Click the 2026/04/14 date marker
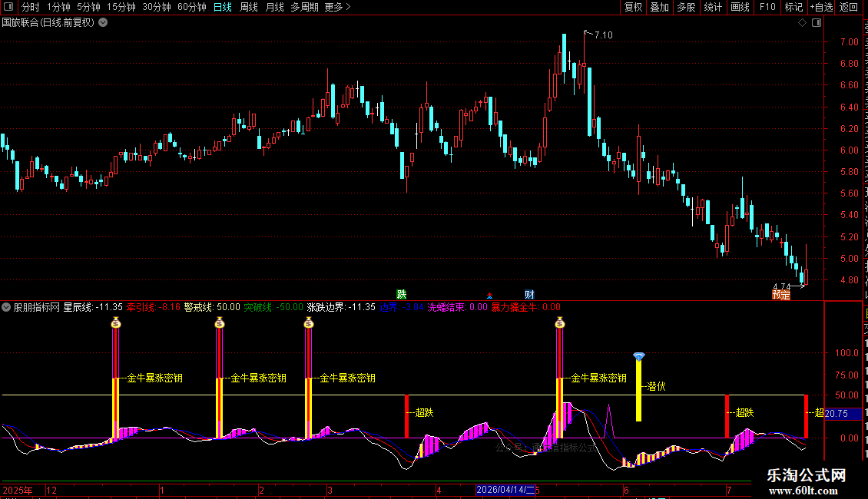The width and height of the screenshot is (868, 499). coord(505,490)
